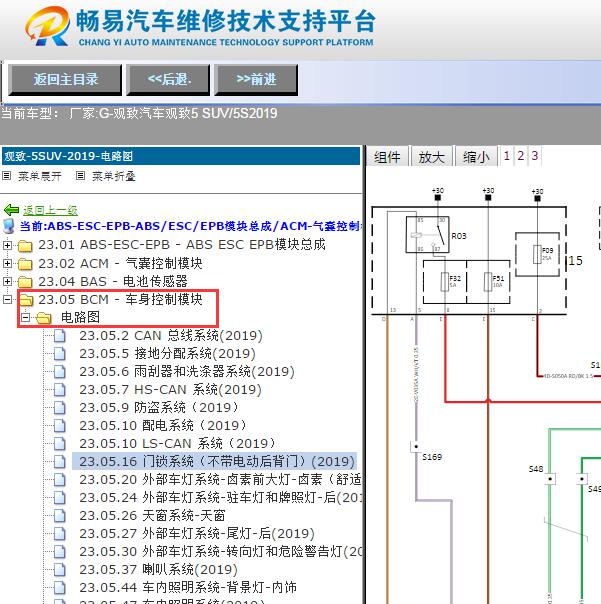This screenshot has height=604, width=601.
Task: Go forward with the >>前进 button
Action: 256,80
